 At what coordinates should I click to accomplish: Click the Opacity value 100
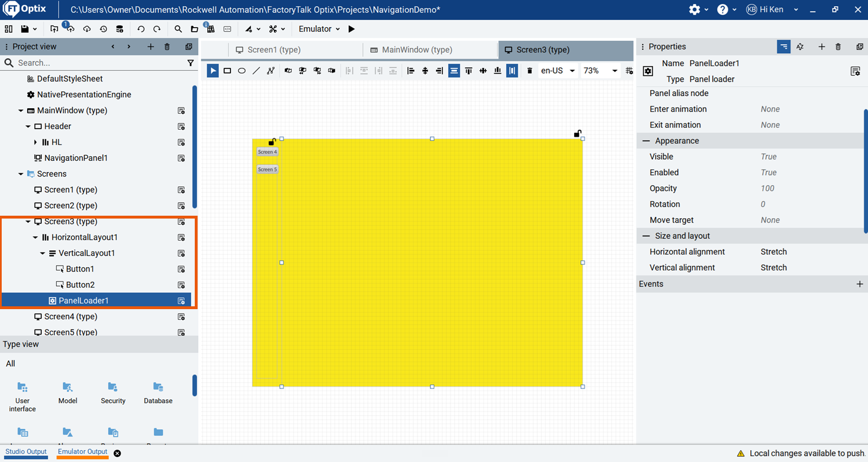[767, 189]
